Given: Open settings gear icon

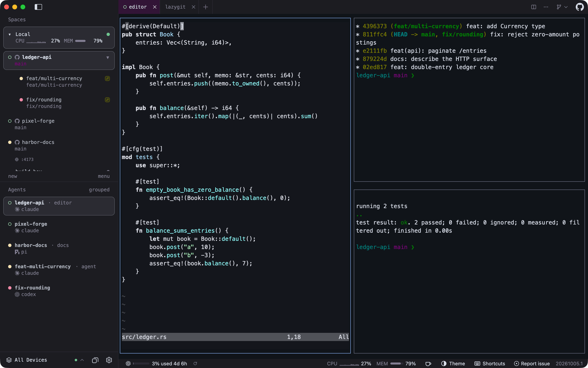Looking at the screenshot, I should (x=109, y=360).
